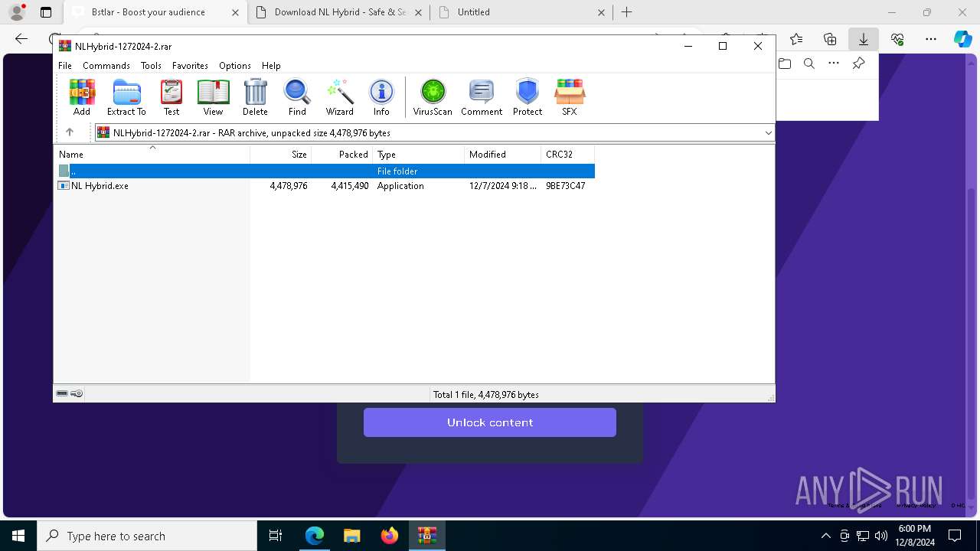This screenshot has width=980, height=551.
Task: Open the volume control in tray
Action: pos(881,536)
